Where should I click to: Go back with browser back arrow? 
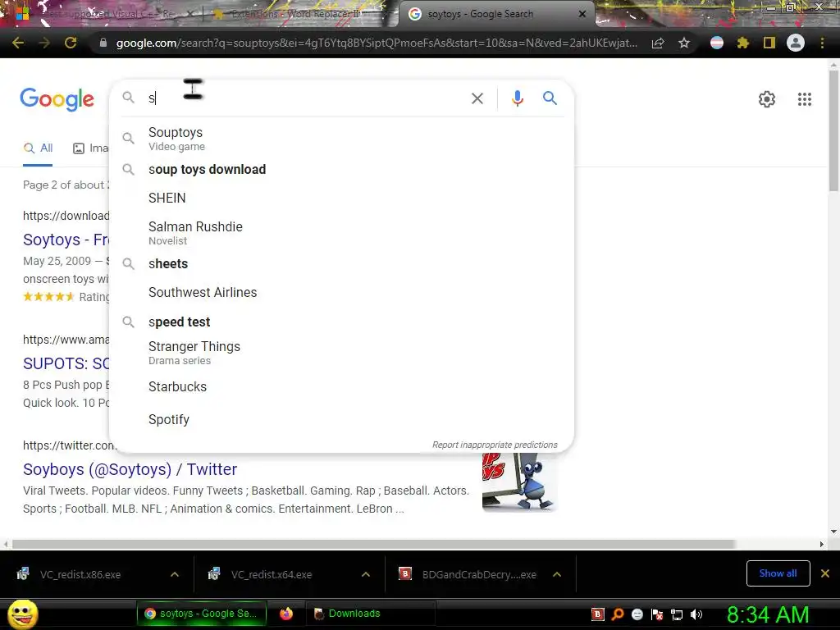18,43
